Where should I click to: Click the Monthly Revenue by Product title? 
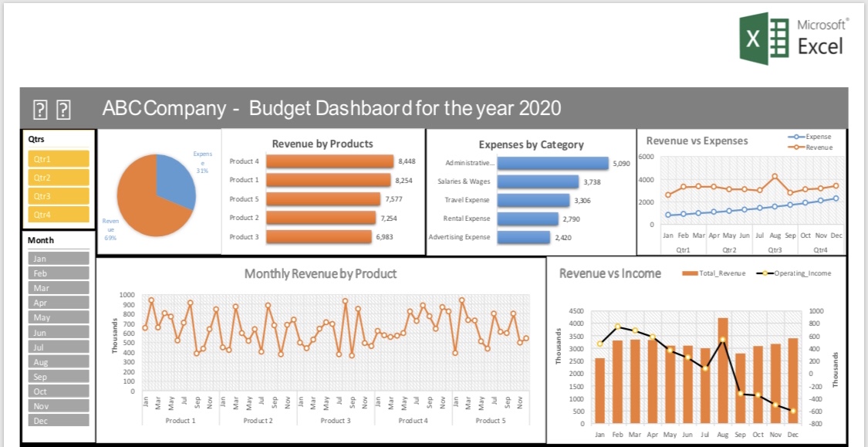click(320, 273)
